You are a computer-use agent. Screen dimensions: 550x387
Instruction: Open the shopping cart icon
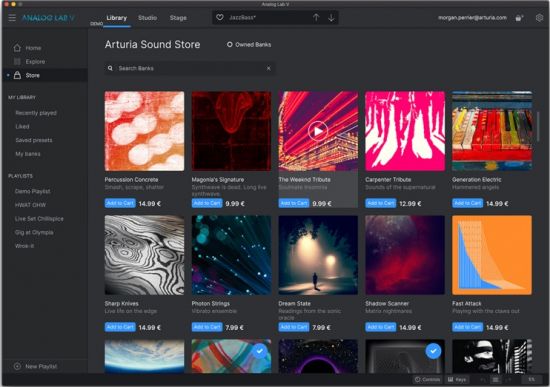coord(519,18)
